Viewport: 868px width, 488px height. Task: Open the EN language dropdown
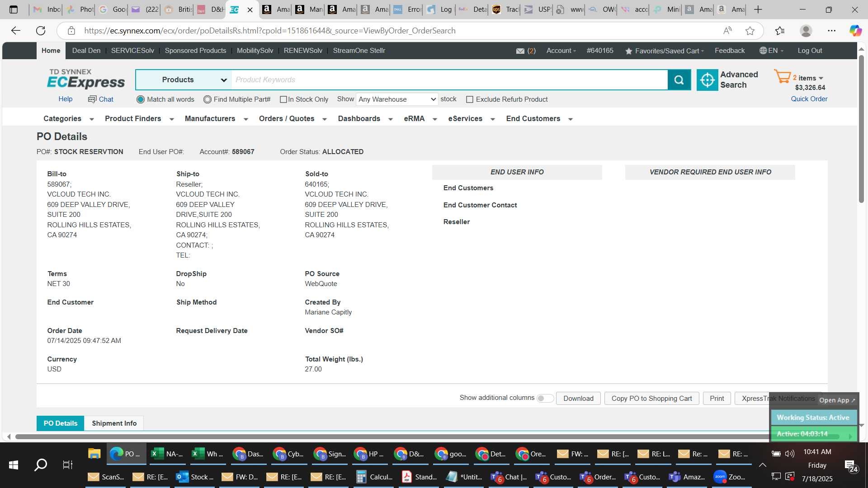771,51
